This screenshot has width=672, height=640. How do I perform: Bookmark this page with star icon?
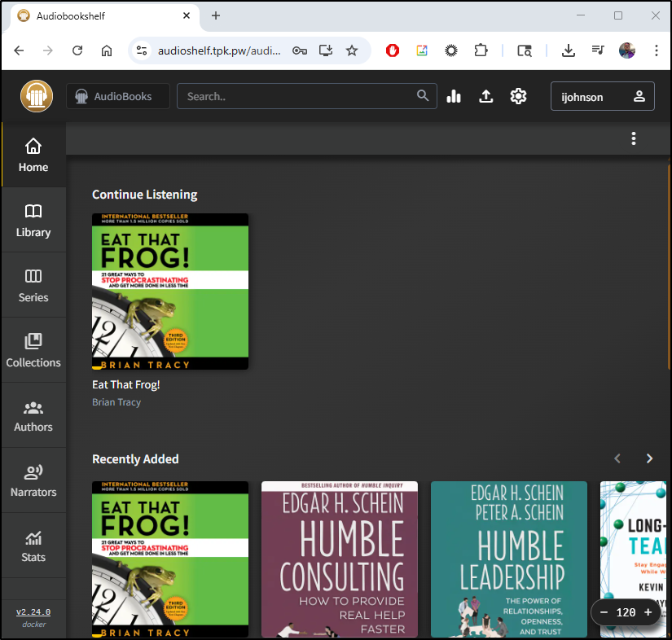(352, 50)
